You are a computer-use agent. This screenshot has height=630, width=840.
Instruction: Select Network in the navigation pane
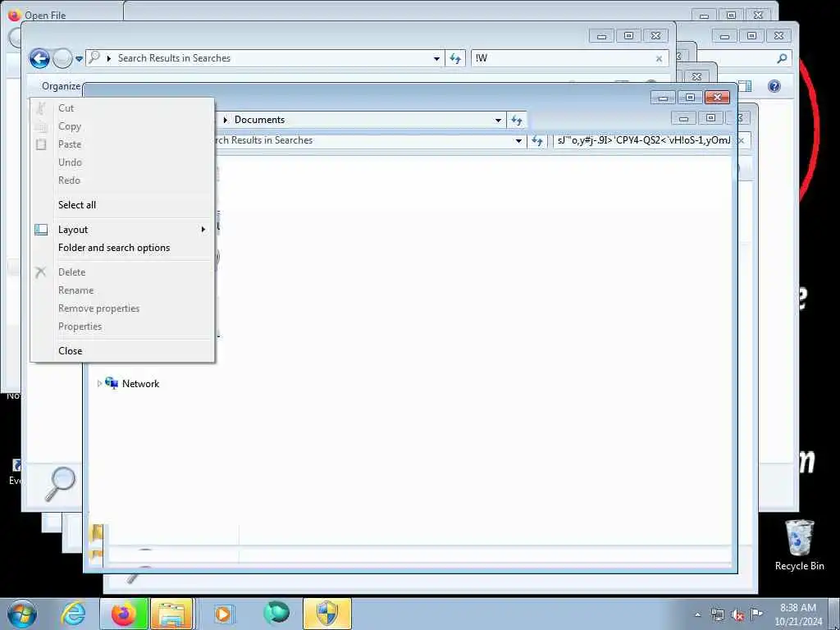point(140,384)
